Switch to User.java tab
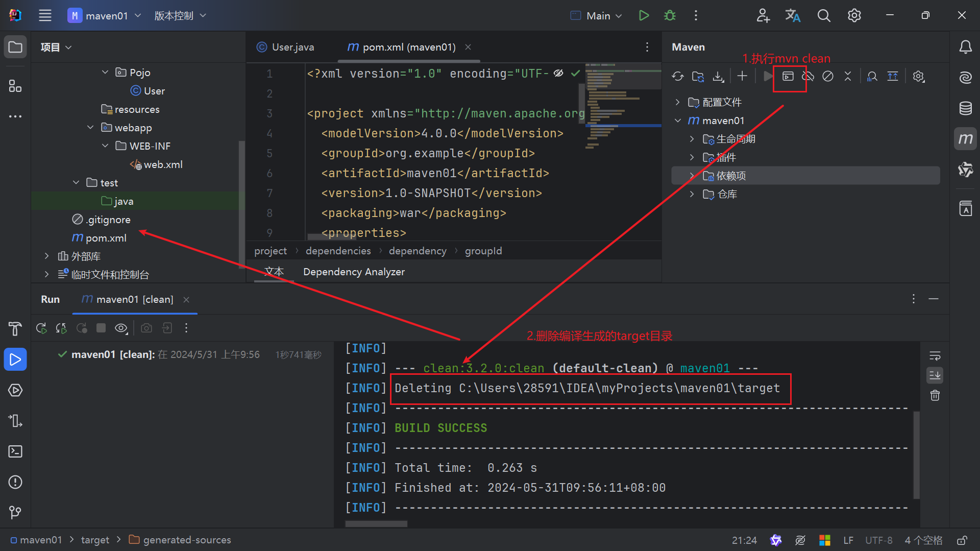980x551 pixels. (x=285, y=47)
